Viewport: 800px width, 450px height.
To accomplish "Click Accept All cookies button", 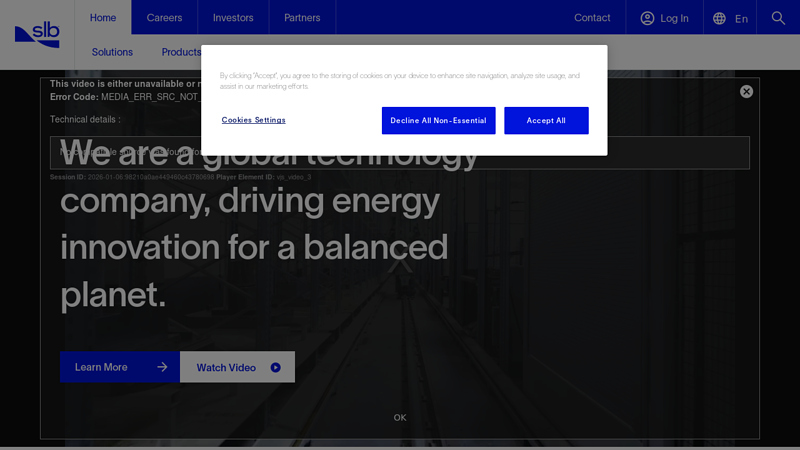I will [x=546, y=120].
